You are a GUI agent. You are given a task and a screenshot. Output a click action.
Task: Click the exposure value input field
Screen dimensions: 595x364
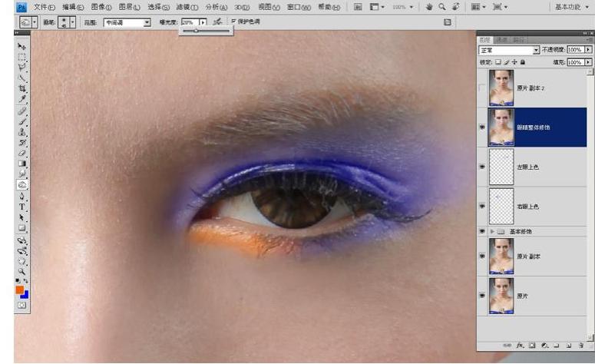click(x=190, y=22)
